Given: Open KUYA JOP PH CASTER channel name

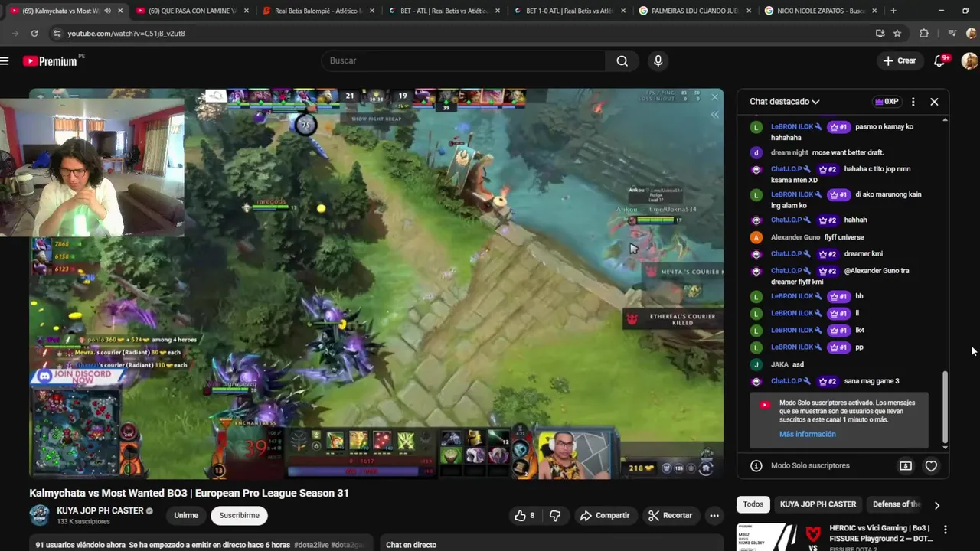Looking at the screenshot, I should [x=100, y=510].
